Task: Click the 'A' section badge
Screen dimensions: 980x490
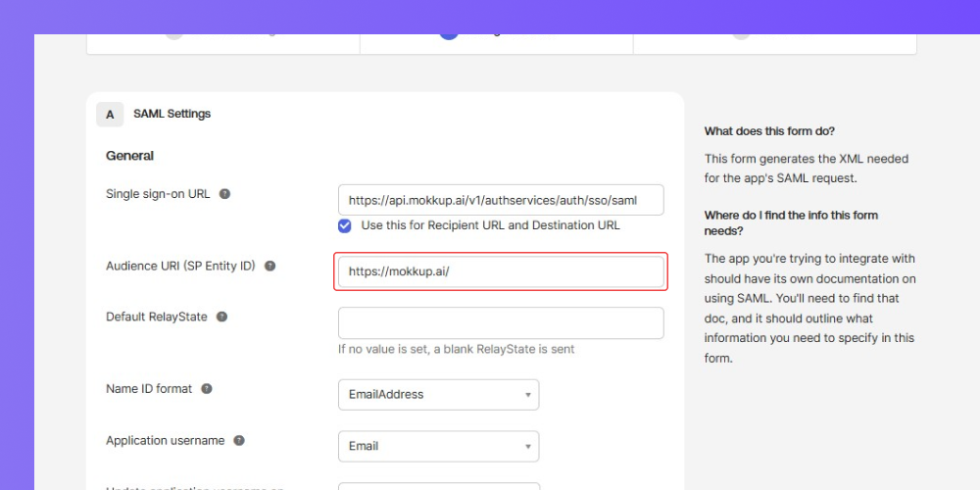Action: 110,115
